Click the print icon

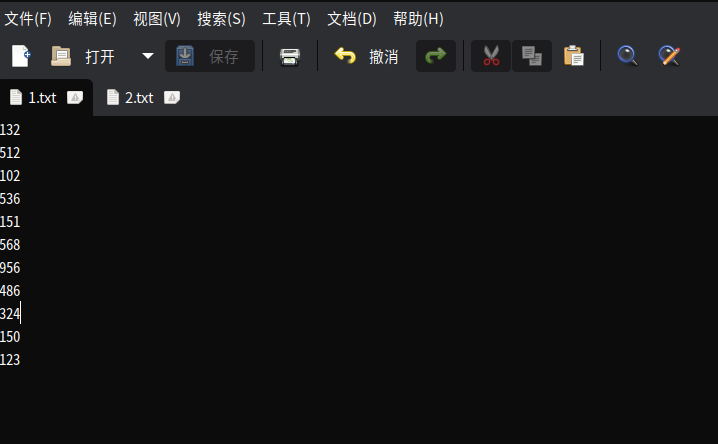coord(290,57)
